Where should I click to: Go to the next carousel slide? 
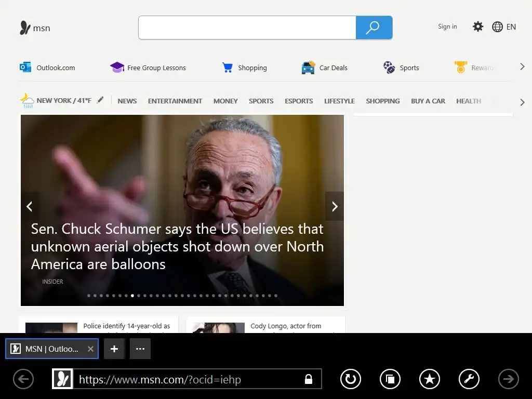click(x=335, y=206)
